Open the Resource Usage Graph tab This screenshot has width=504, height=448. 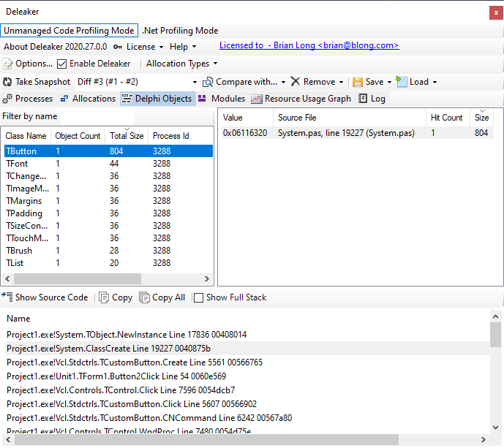[x=301, y=99]
